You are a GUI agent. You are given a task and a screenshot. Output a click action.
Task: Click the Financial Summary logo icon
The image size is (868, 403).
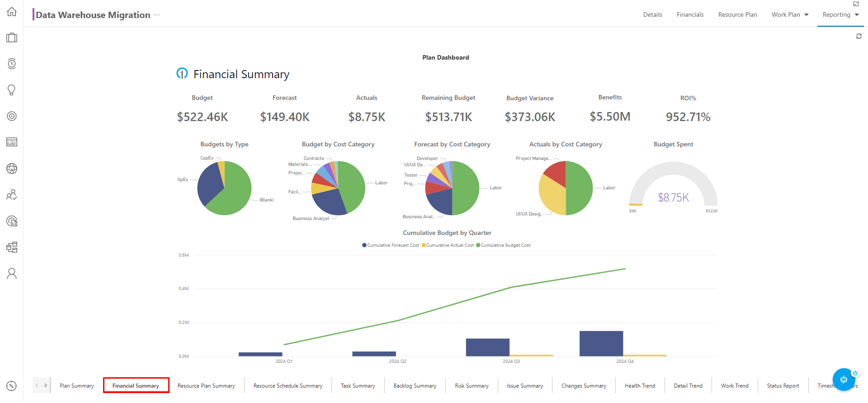[x=182, y=73]
